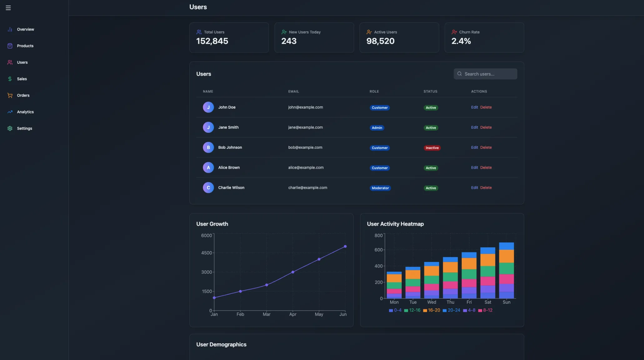The image size is (644, 360).
Task: Click Jane Smith's Admin role badge
Action: [377, 128]
